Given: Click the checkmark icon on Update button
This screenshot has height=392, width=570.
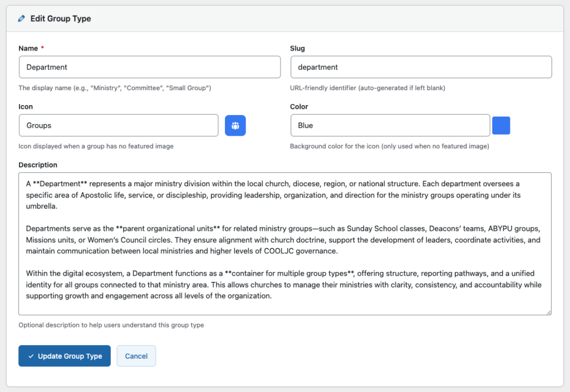Looking at the screenshot, I should (31, 356).
